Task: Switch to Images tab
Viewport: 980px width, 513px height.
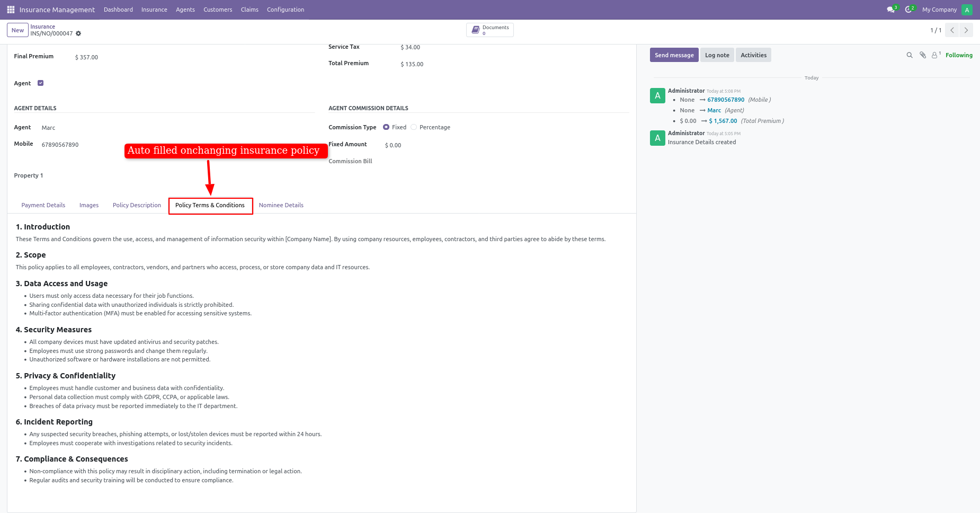Action: [x=89, y=205]
